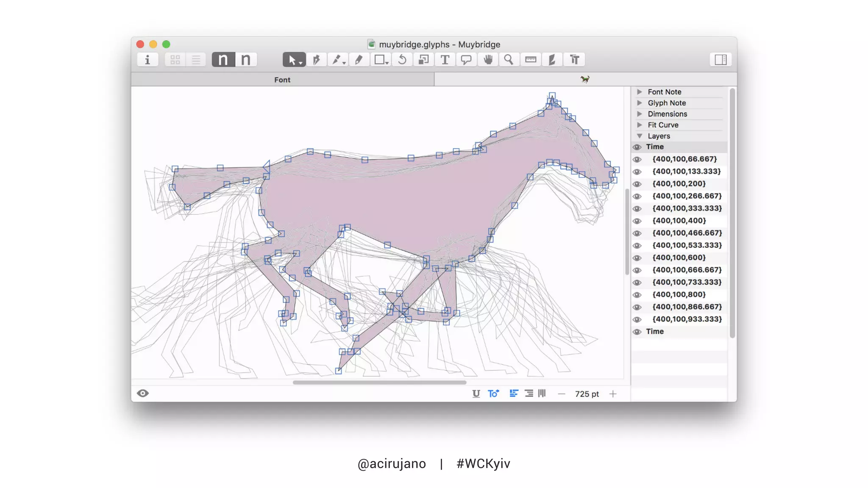Switch to the Font tab

(282, 80)
